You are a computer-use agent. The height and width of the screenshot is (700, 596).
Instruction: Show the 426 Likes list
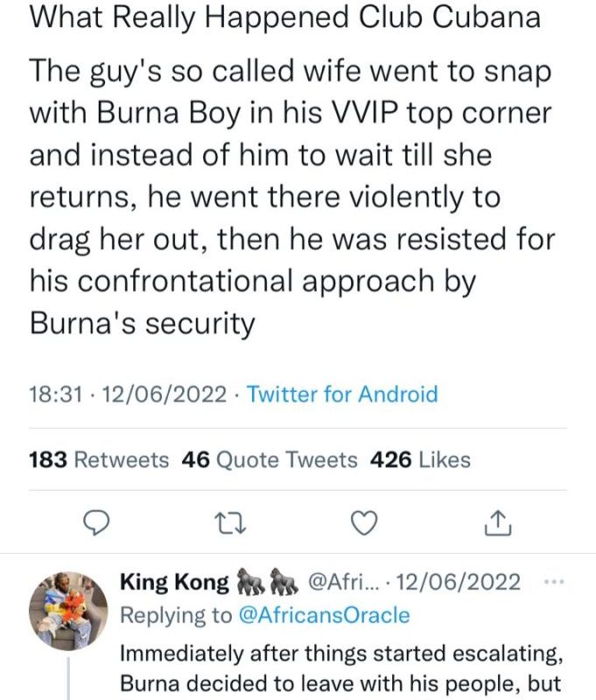[420, 459]
